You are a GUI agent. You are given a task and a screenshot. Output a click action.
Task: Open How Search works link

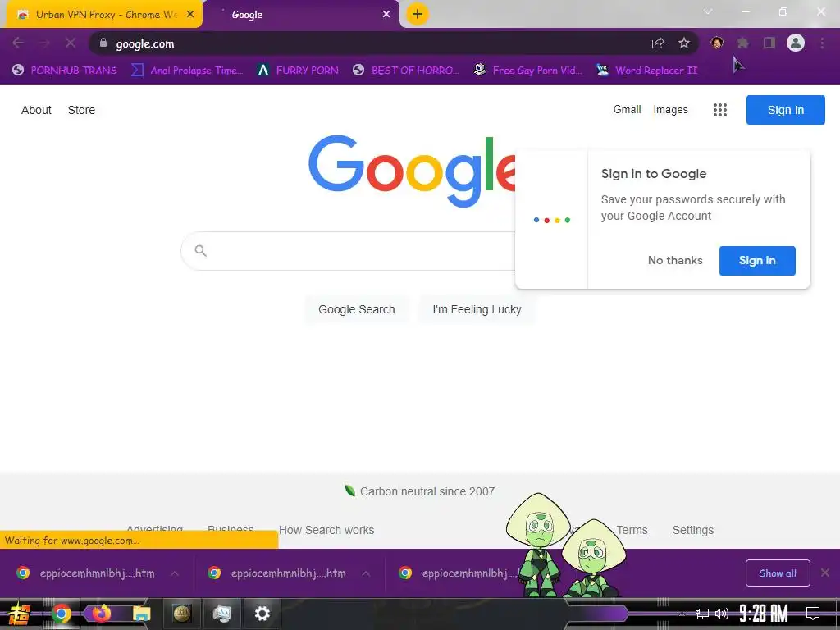click(x=326, y=530)
